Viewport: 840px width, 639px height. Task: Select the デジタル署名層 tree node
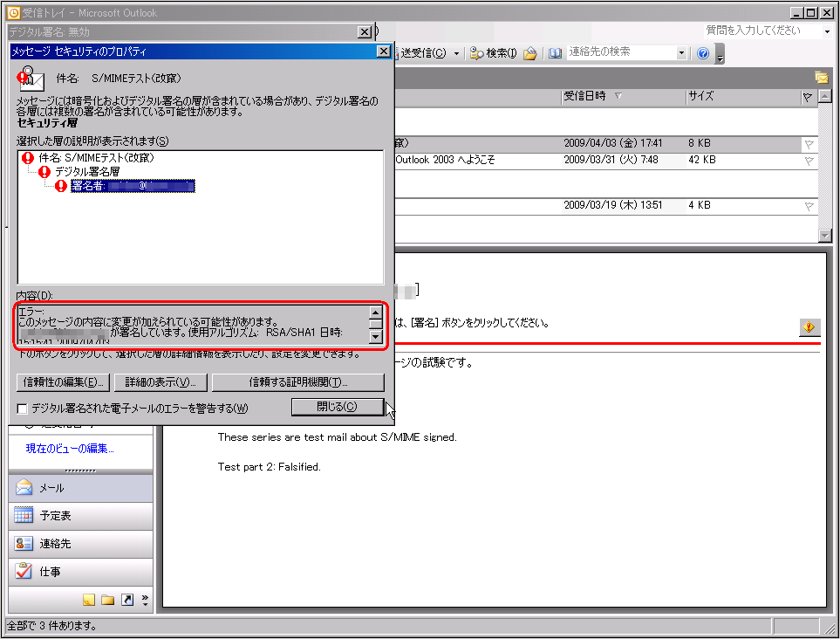87,172
